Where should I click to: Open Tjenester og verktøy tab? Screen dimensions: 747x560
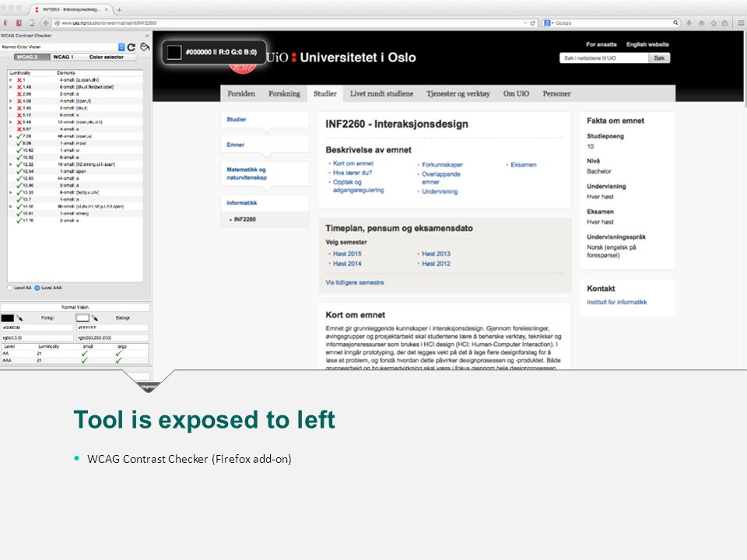[458, 94]
